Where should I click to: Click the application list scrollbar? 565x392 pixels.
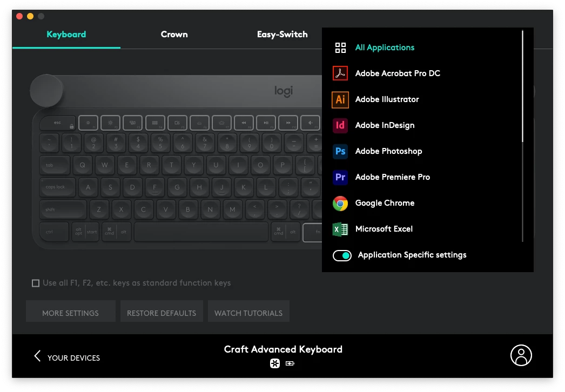coord(522,86)
